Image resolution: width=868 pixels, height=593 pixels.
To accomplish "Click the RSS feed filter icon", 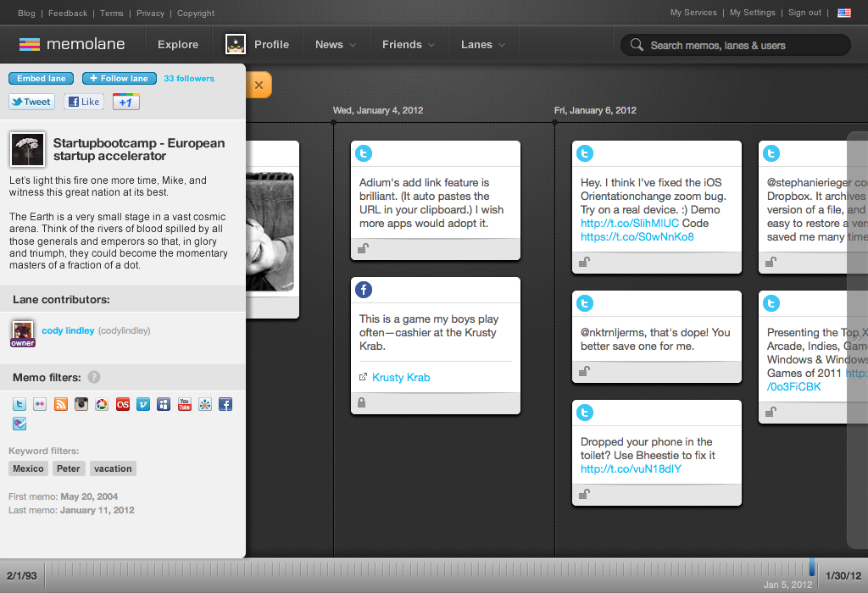I will click(60, 405).
